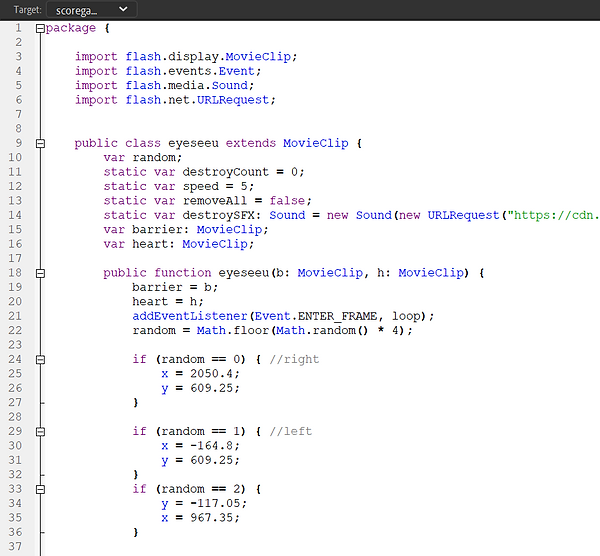Click the 'var heart: MovieClip;' line
Image resolution: width=600 pixels, height=556 pixels.
179,244
